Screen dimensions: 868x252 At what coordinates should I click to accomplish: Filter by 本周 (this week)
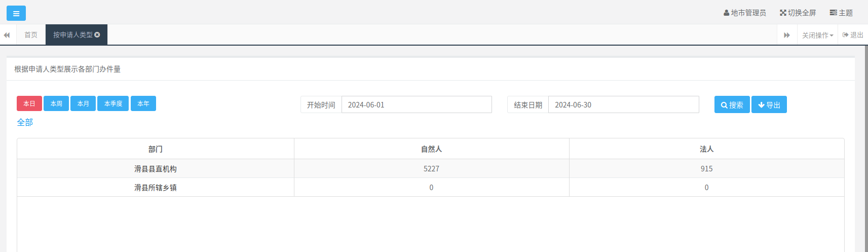pos(56,103)
